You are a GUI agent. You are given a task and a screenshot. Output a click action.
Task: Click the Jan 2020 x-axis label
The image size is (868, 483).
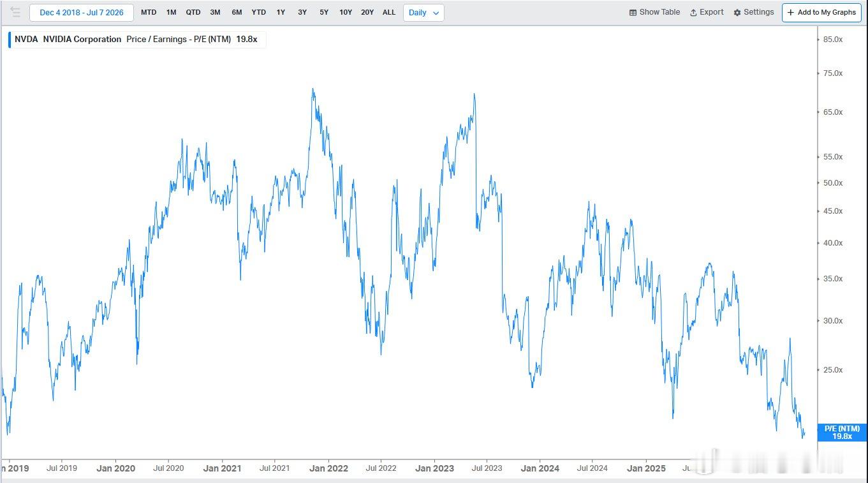tap(115, 468)
